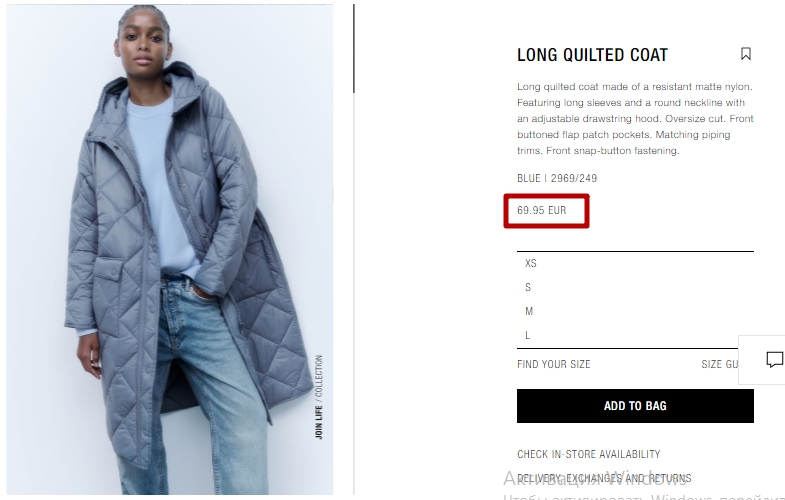785x500 pixels.
Task: Click the coat's flap patch pocket in photo
Action: (x=109, y=295)
